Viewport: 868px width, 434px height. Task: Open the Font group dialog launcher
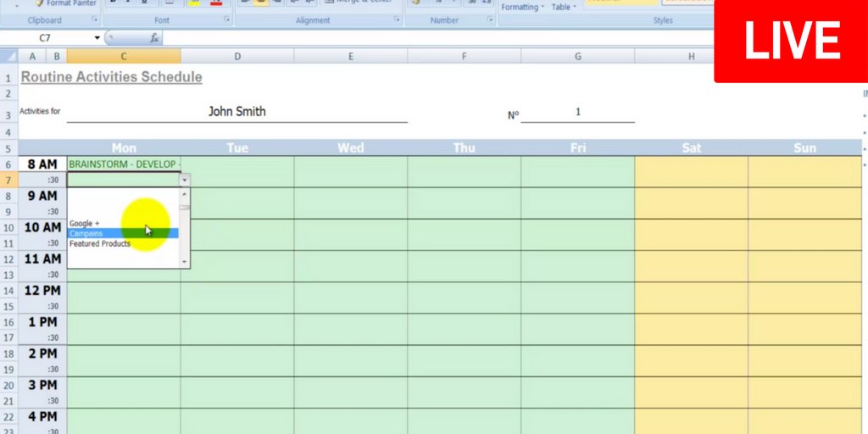tap(227, 19)
